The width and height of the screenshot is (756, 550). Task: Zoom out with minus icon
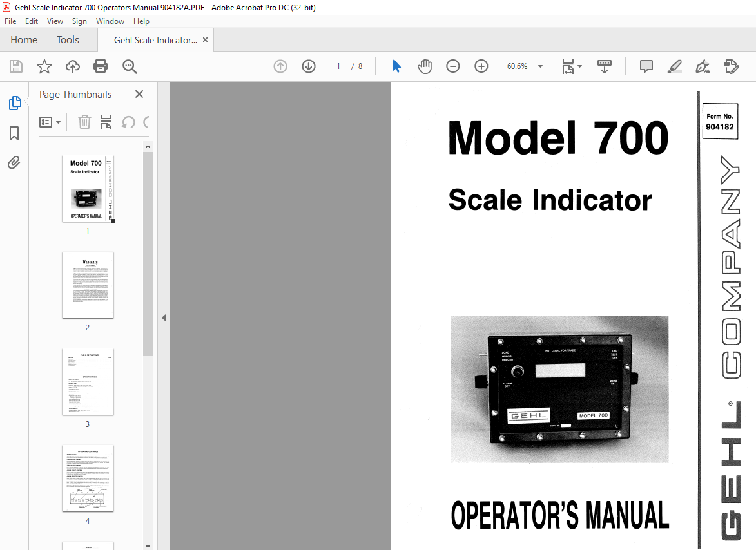click(452, 66)
